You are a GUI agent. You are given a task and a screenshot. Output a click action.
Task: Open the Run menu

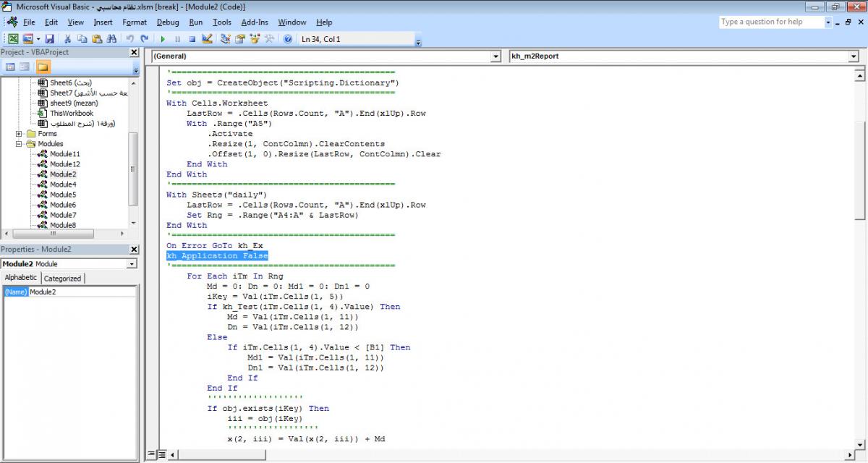[196, 22]
